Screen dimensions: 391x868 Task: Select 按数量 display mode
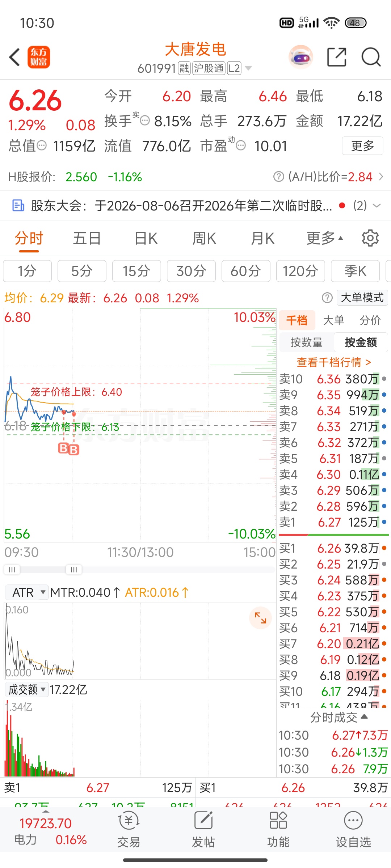click(306, 342)
